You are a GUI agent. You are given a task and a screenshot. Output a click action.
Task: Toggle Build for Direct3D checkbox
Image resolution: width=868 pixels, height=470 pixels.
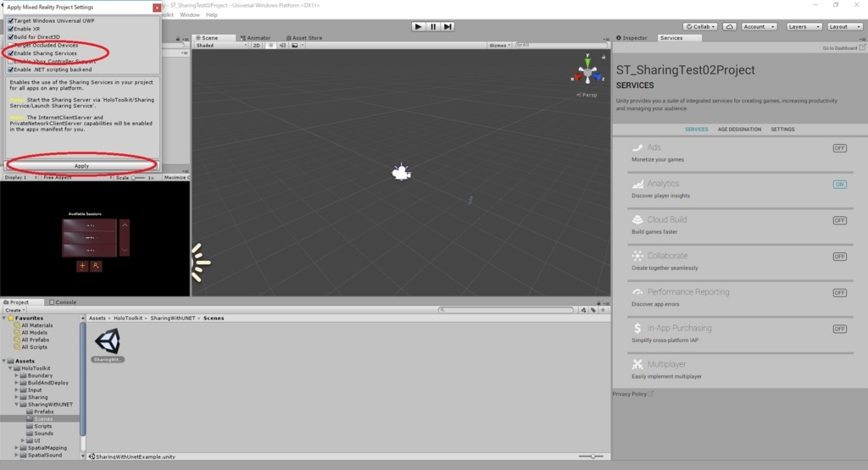coord(10,37)
